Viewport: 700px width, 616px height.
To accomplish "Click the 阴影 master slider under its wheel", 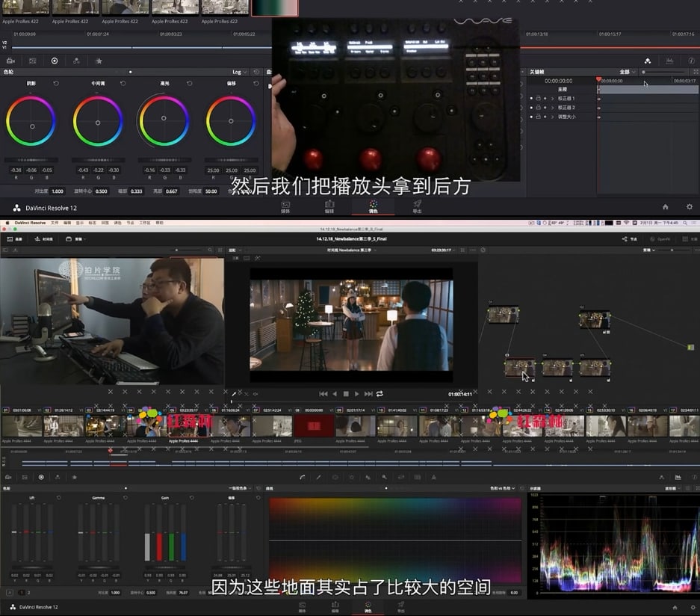I will (31, 159).
